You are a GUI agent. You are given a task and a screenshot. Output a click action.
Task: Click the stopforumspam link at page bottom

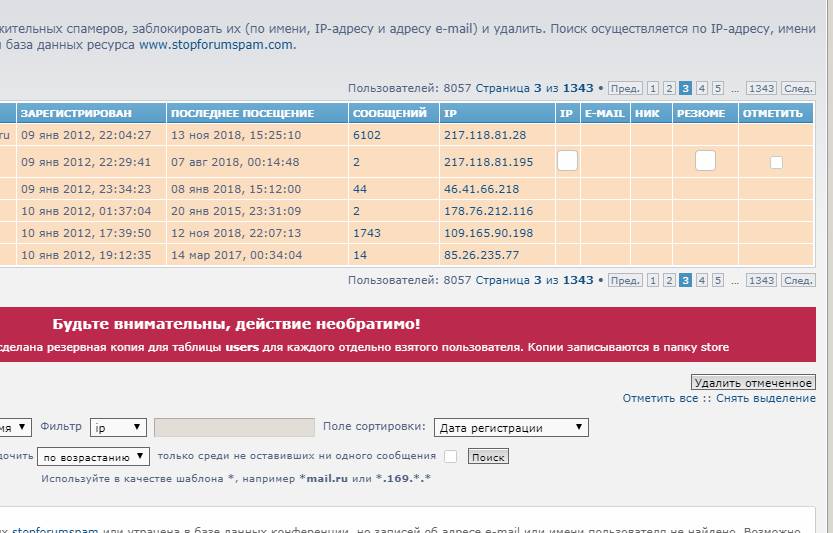(x=55, y=529)
